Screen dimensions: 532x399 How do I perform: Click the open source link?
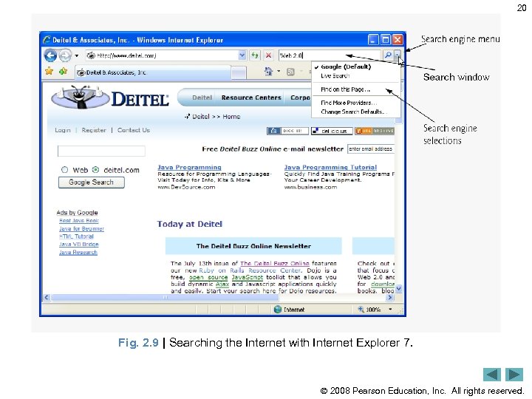[x=208, y=277]
